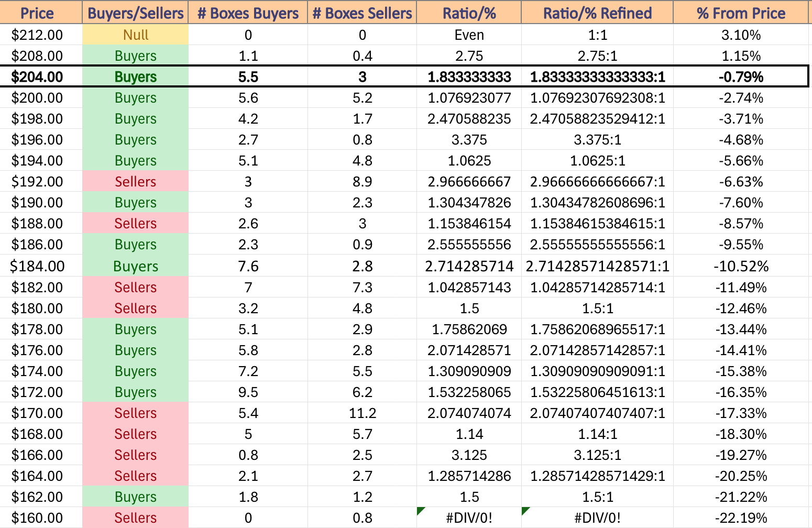
Task: Select the 1.285714286 ratio cell
Action: (x=469, y=476)
